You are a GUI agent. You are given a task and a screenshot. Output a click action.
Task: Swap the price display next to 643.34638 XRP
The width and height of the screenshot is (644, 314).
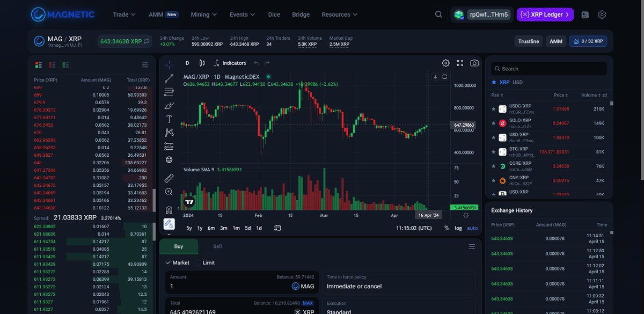147,41
